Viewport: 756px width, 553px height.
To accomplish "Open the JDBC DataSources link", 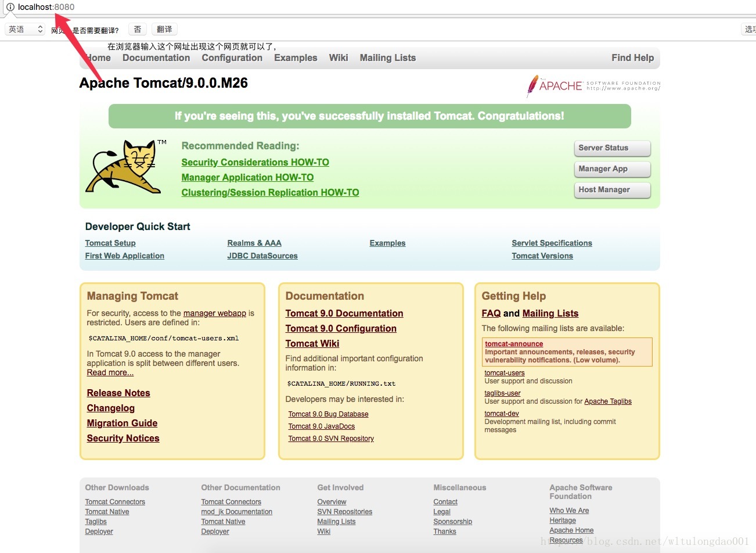I will coord(262,256).
